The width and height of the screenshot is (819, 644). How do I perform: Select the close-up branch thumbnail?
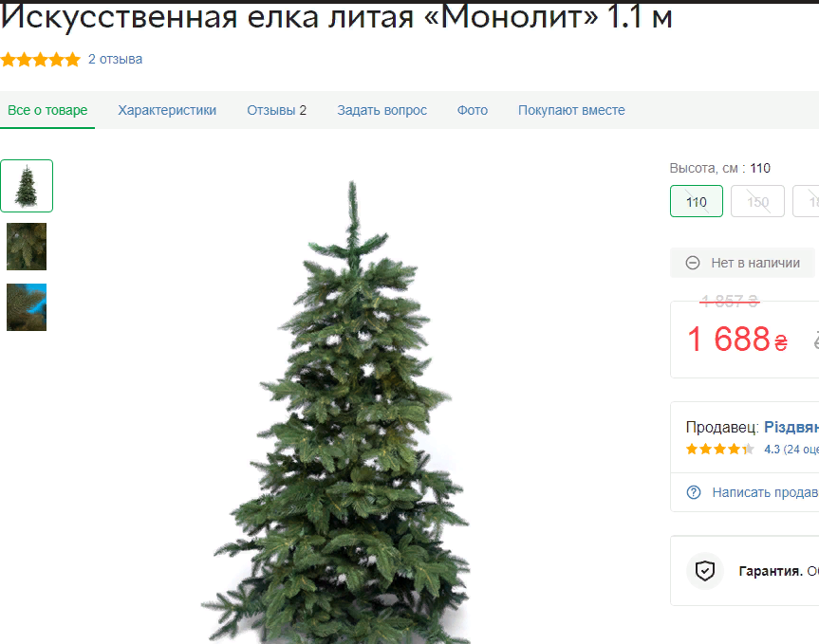pyautogui.click(x=27, y=247)
